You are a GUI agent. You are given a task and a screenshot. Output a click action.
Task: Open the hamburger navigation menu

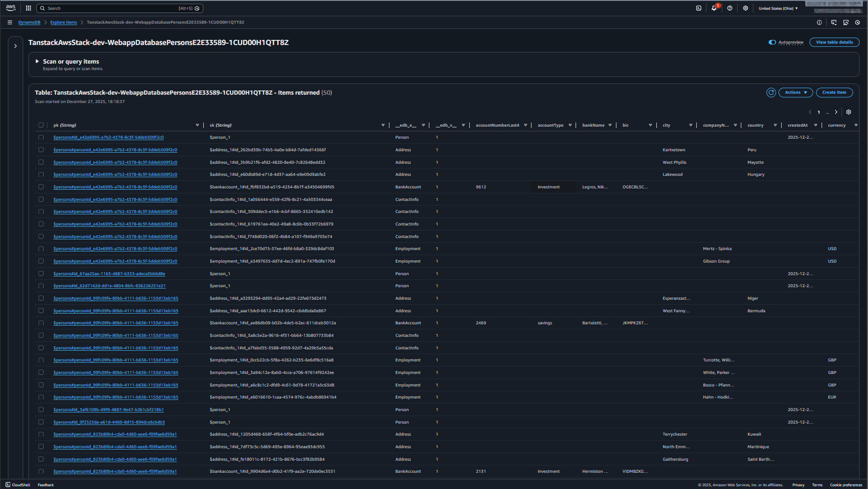pos(10,22)
